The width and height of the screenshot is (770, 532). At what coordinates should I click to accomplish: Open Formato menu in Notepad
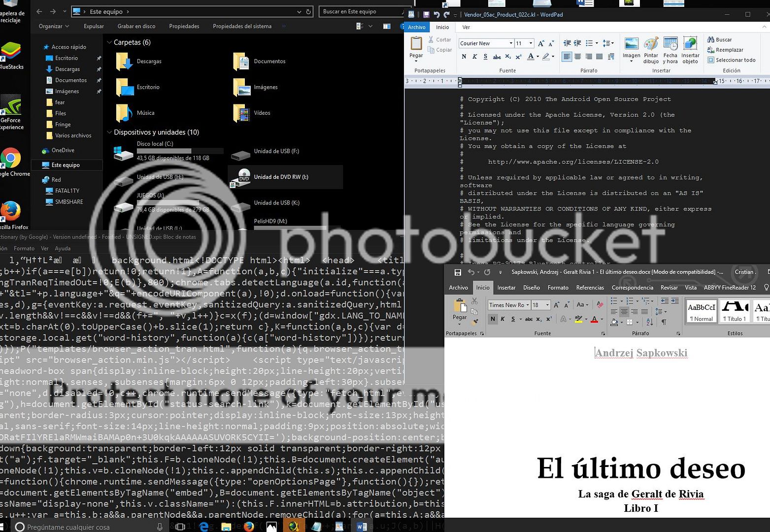tap(24, 248)
